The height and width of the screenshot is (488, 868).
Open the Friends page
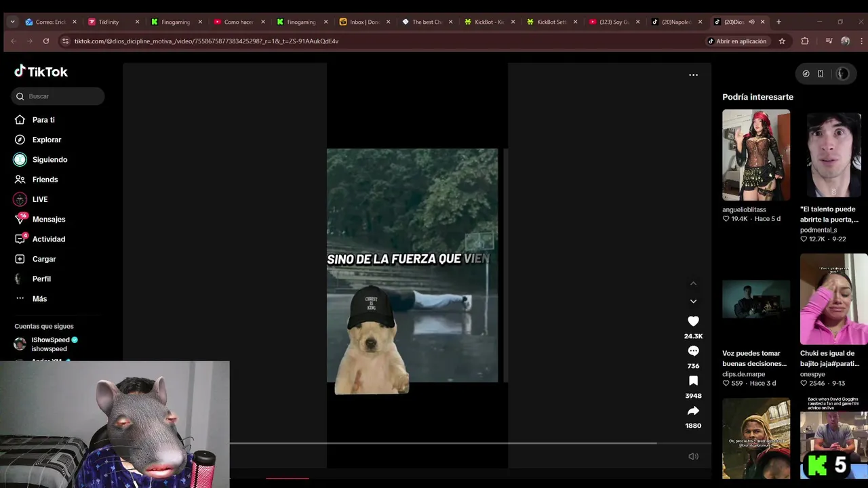[45, 180]
